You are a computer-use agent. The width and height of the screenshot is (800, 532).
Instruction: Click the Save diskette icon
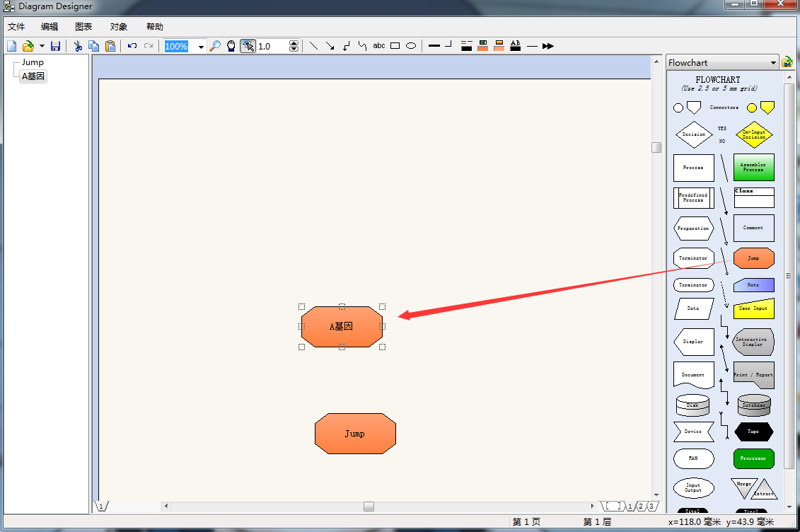tap(55, 46)
